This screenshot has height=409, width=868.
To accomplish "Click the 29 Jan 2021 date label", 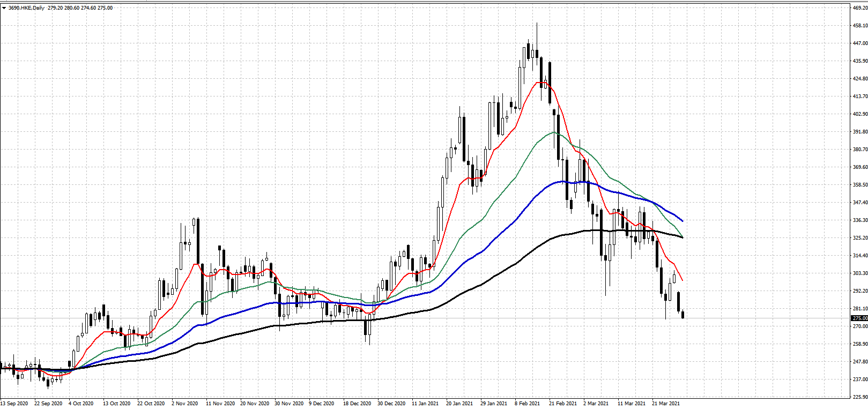I will pyautogui.click(x=494, y=404).
